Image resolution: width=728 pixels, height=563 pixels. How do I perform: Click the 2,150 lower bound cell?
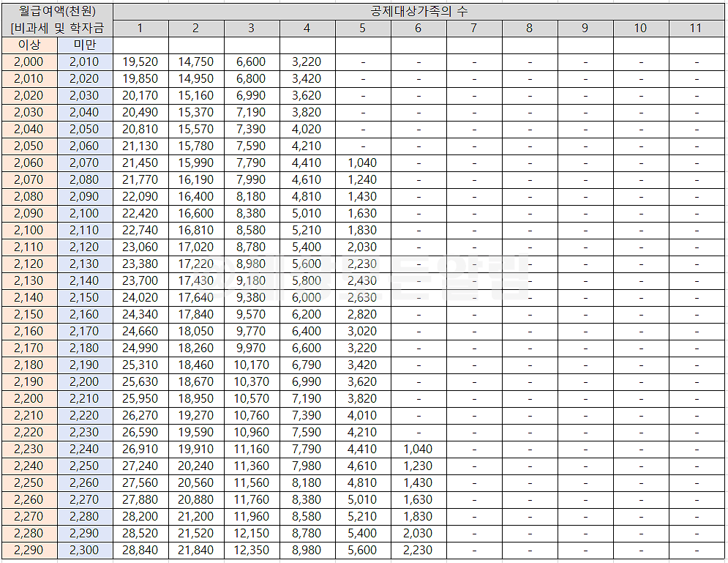click(x=30, y=315)
